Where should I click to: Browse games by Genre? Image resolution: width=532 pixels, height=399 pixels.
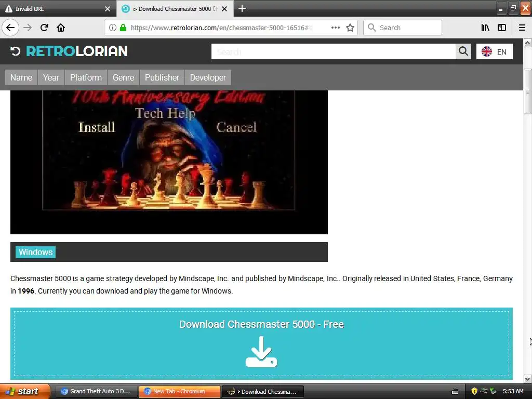(x=124, y=78)
